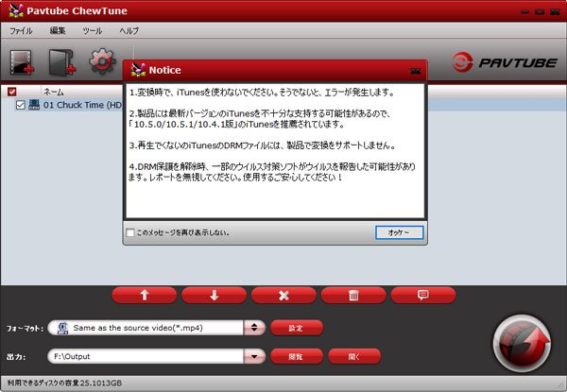Click the フォーマット label
The height and width of the screenshot is (392, 567).
[x=25, y=329]
